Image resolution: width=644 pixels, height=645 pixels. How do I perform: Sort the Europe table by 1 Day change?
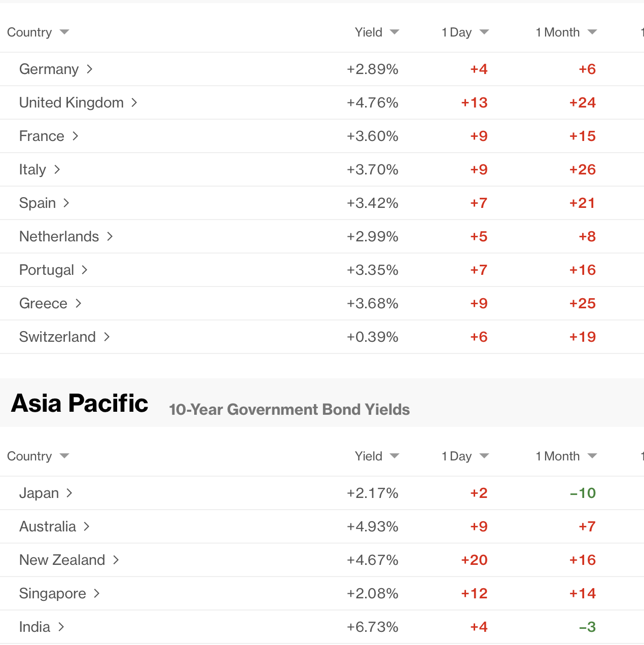464,32
